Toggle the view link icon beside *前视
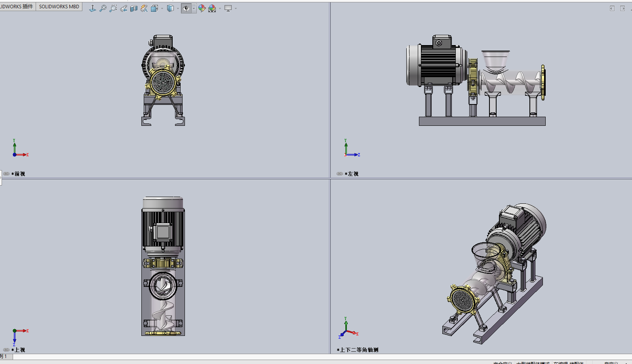Screen dimensions: 632x364 (x=6, y=174)
